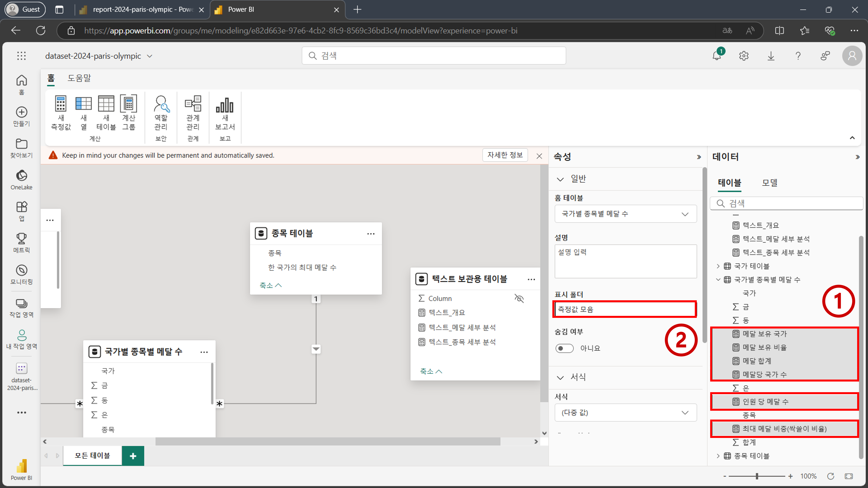The height and width of the screenshot is (488, 868).
Task: Click the 설명 입력 text area
Action: [626, 261]
